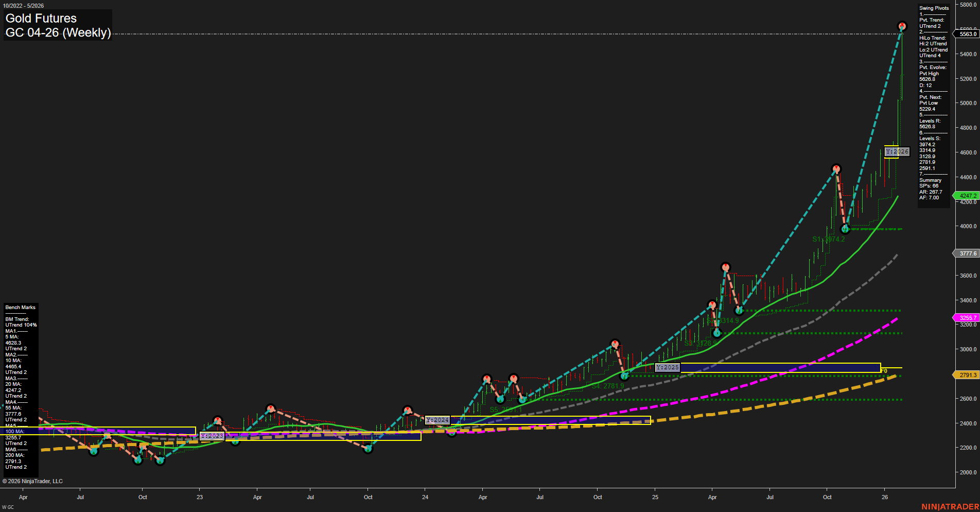Select the Y:2024 annotation on the chart
980x512 pixels.
tap(437, 420)
